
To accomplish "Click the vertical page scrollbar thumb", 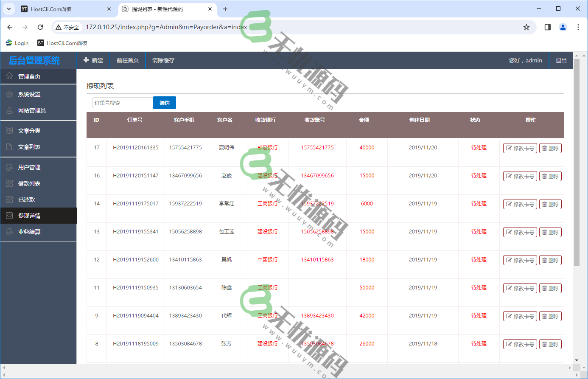I will (x=577, y=161).
